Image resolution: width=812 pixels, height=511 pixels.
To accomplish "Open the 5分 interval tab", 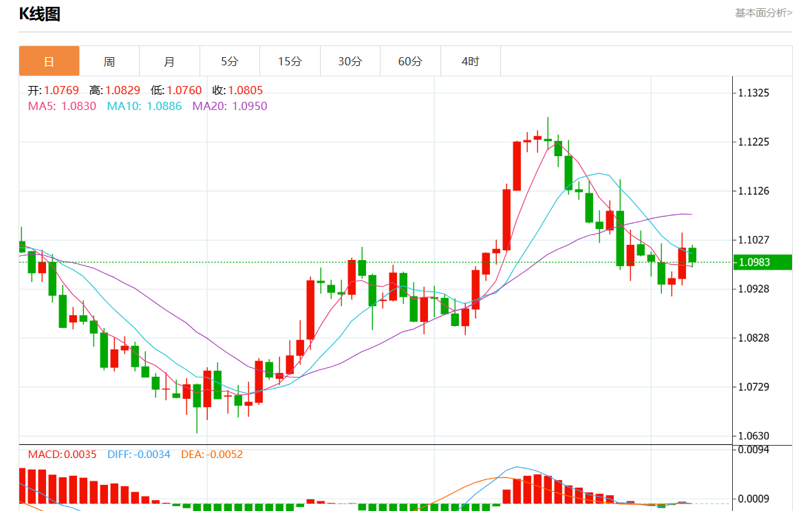I will (x=229, y=61).
